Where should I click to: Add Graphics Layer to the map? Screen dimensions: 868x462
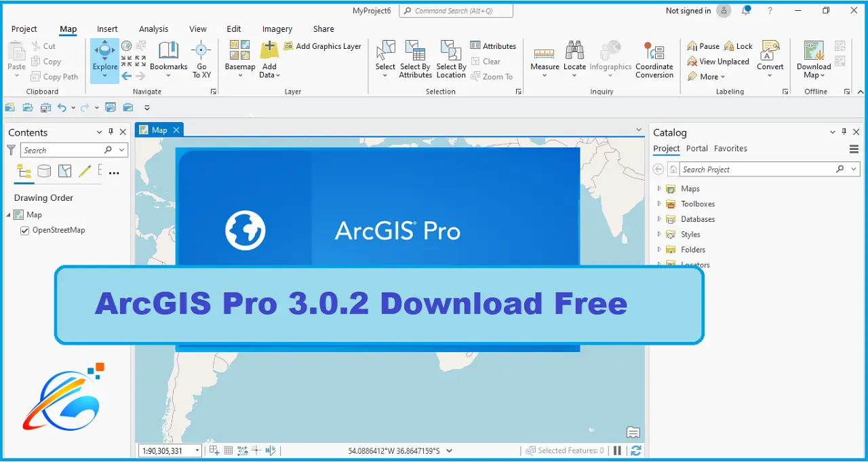[x=323, y=46]
